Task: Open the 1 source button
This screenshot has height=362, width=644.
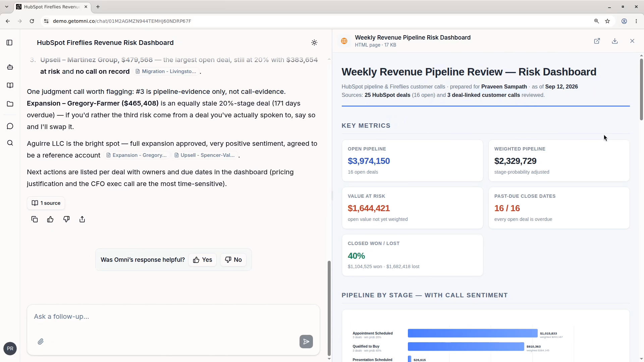Action: point(46,203)
